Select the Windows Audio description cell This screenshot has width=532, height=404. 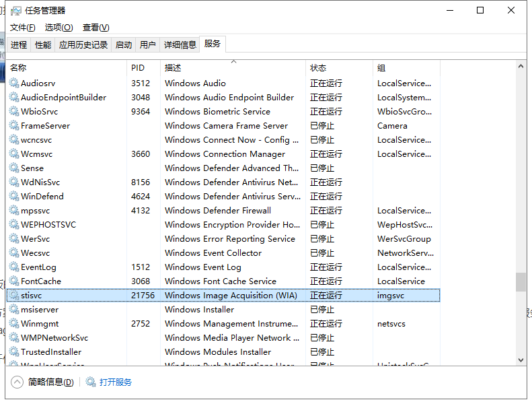pyautogui.click(x=195, y=83)
